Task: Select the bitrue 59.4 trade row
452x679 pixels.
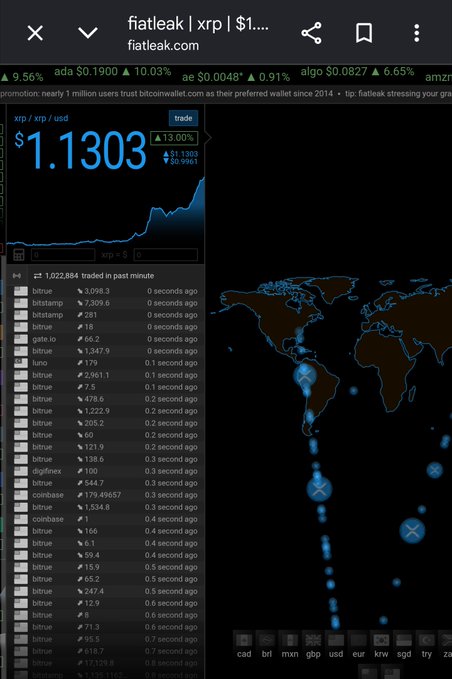Action: pyautogui.click(x=106, y=555)
